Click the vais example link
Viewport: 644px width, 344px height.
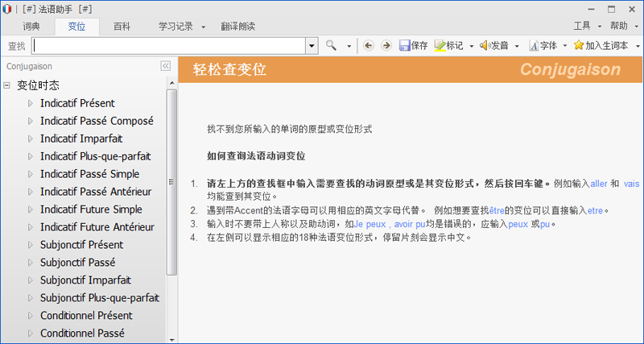(631, 184)
